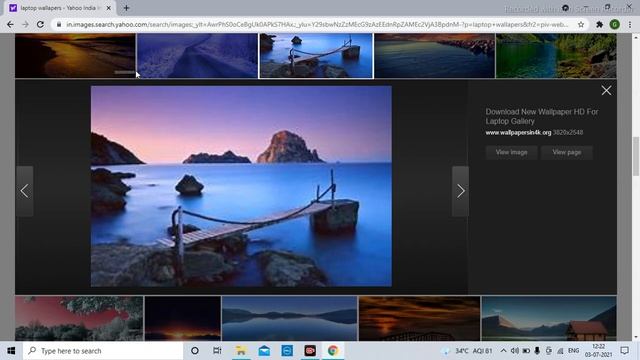Go back using browser back arrow

[10, 24]
